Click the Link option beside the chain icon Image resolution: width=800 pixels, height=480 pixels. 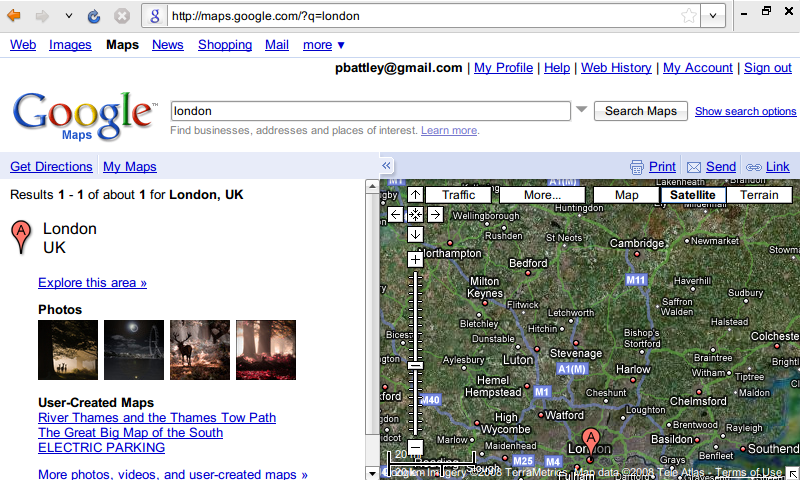778,167
